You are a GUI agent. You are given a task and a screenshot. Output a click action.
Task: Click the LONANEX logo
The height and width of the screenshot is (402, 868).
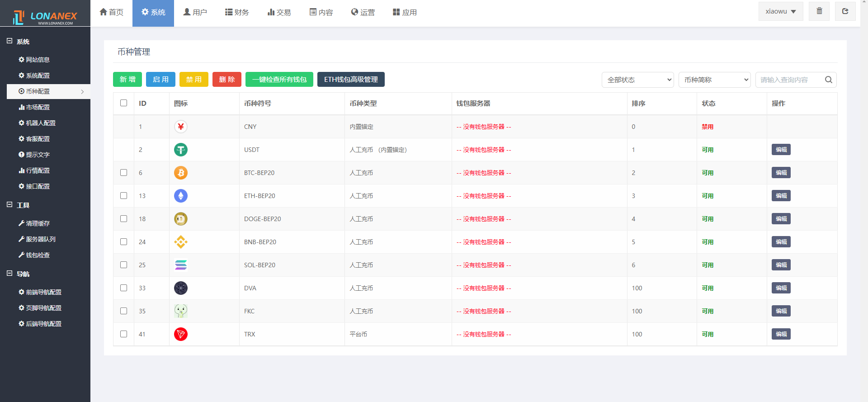pos(45,17)
